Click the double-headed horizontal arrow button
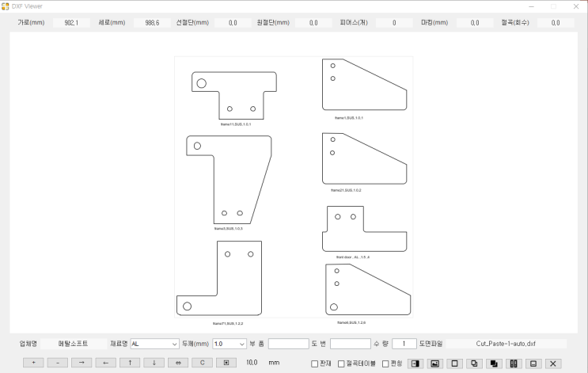This screenshot has width=588, height=373. 178,363
